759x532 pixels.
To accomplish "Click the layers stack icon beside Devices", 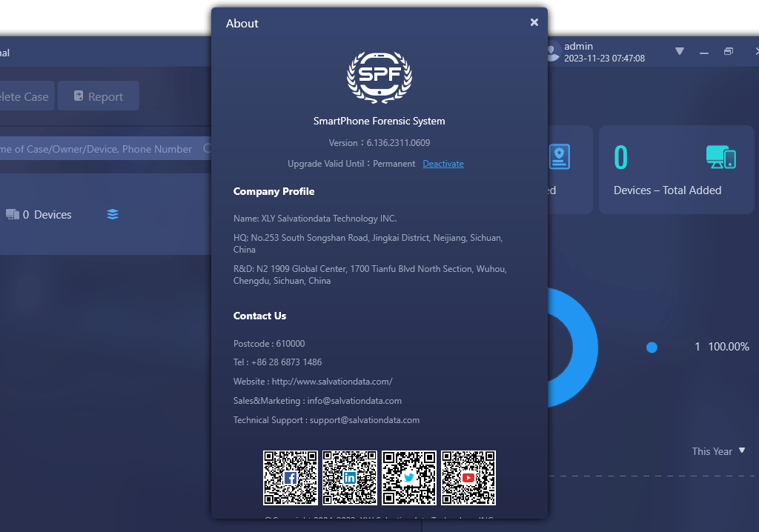I will [x=113, y=214].
